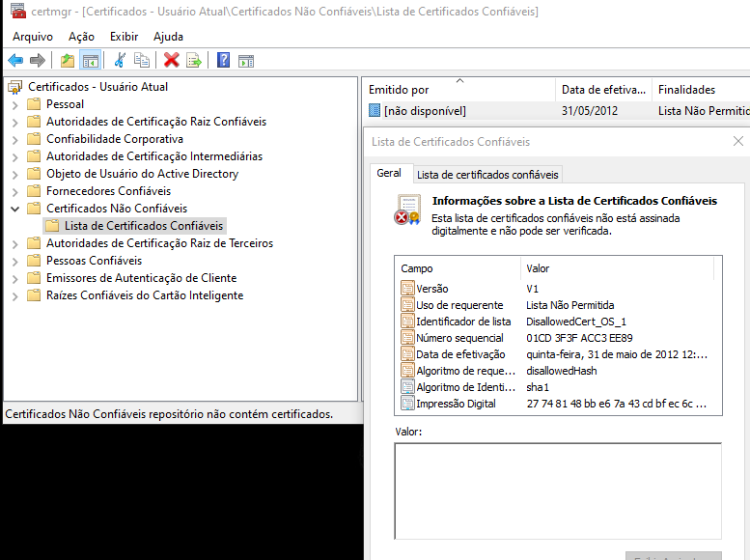This screenshot has width=750, height=560.
Task: Expand Autoridades de Certificação Raiz de Terceiros
Action: coord(14,244)
